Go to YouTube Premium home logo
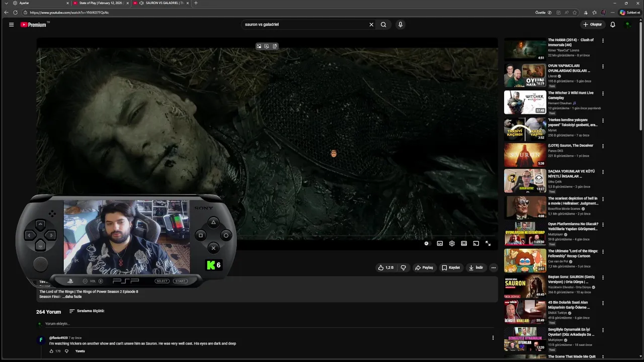Image resolution: width=644 pixels, height=362 pixels. click(33, 24)
